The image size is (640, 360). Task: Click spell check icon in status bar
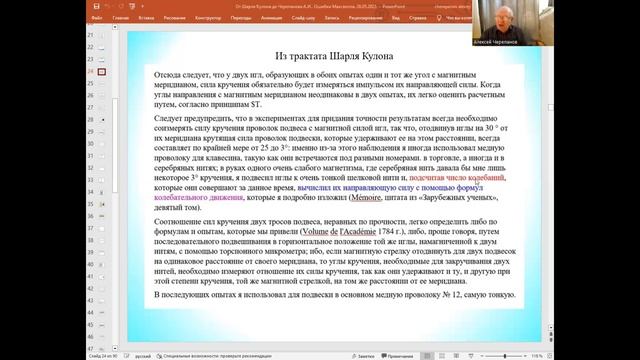pyautogui.click(x=127, y=356)
